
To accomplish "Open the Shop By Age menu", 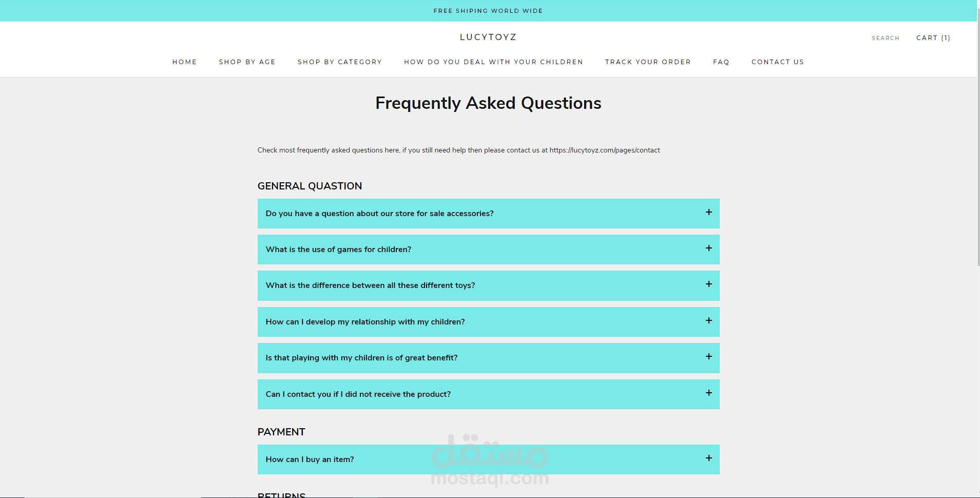I will coord(247,62).
